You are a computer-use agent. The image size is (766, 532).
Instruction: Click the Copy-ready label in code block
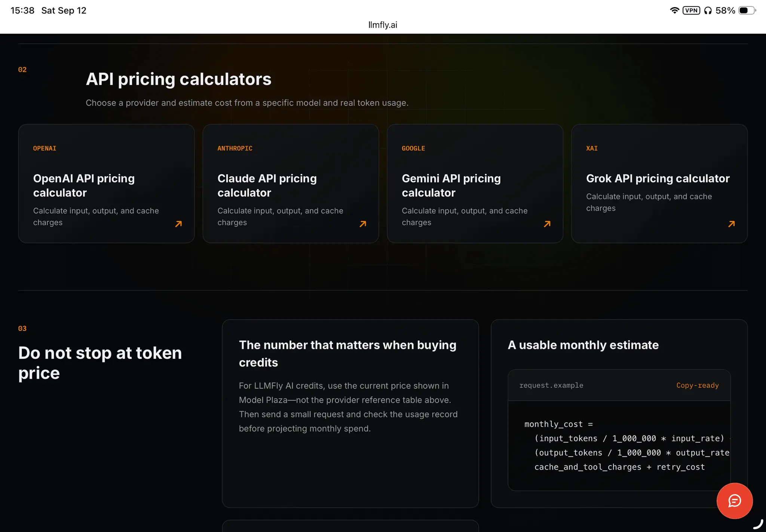click(698, 385)
